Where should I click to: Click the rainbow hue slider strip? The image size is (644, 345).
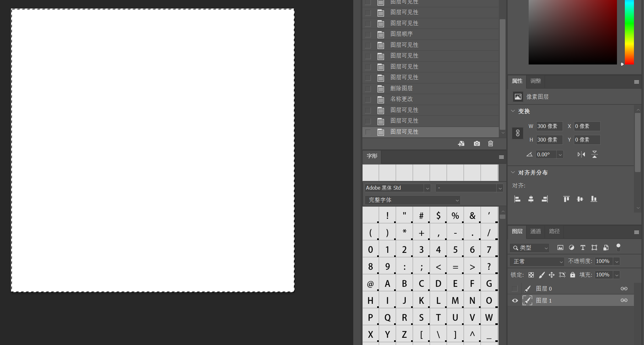(629, 31)
